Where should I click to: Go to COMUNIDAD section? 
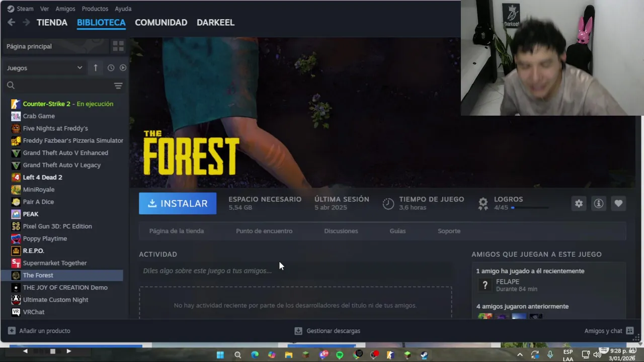(161, 22)
